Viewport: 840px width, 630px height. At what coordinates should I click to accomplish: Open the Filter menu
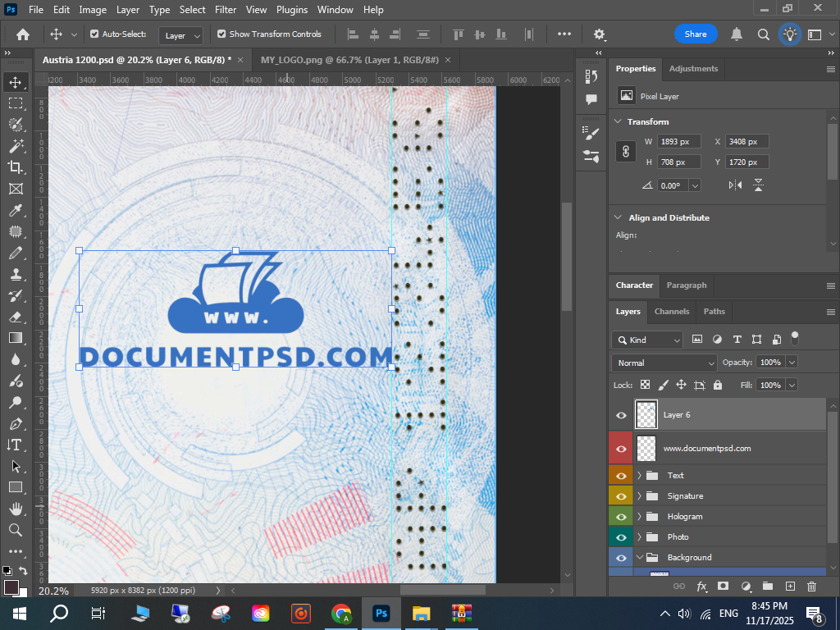point(225,10)
